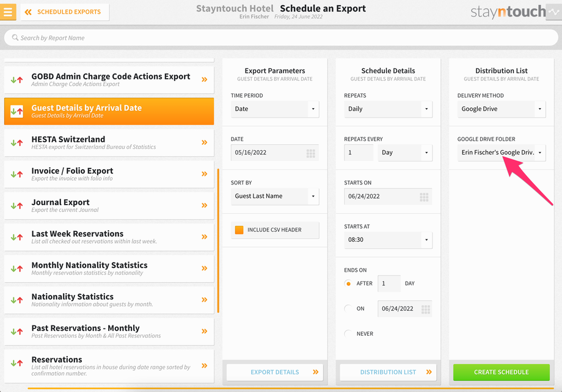
Task: Click the Date field showing 05/16/2022
Action: pos(275,153)
